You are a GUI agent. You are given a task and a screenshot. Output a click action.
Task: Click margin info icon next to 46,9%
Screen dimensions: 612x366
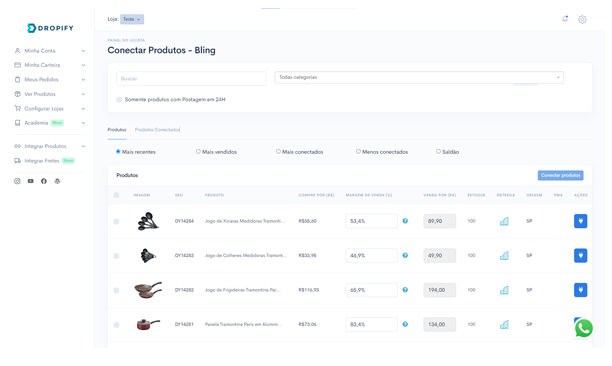[405, 255]
